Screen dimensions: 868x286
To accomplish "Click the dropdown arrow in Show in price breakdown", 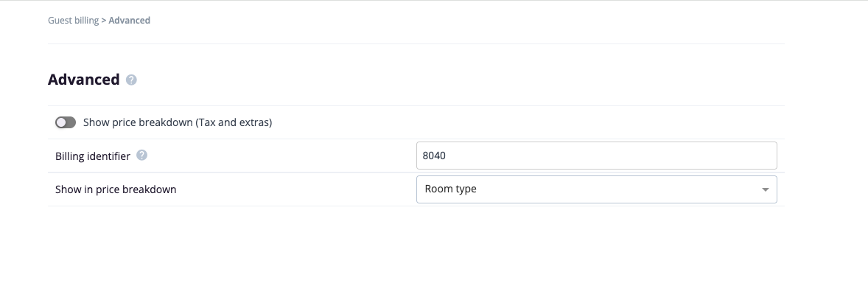I will pos(765,189).
